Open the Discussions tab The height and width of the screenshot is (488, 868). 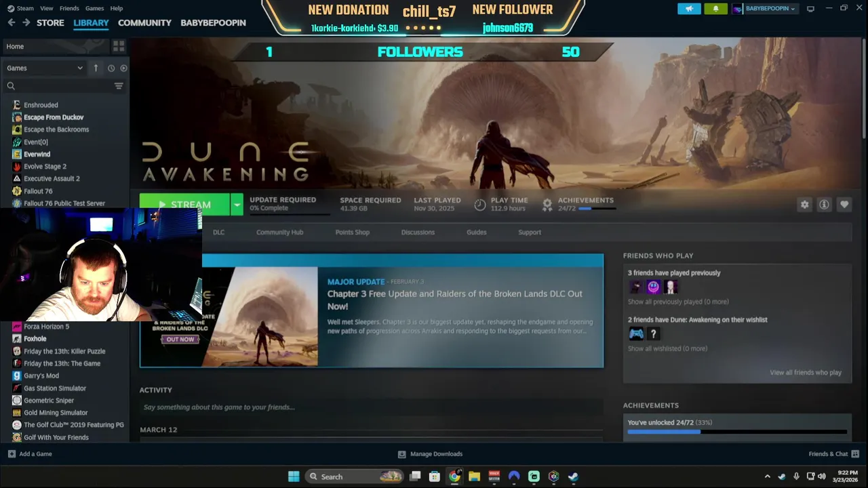click(x=418, y=232)
